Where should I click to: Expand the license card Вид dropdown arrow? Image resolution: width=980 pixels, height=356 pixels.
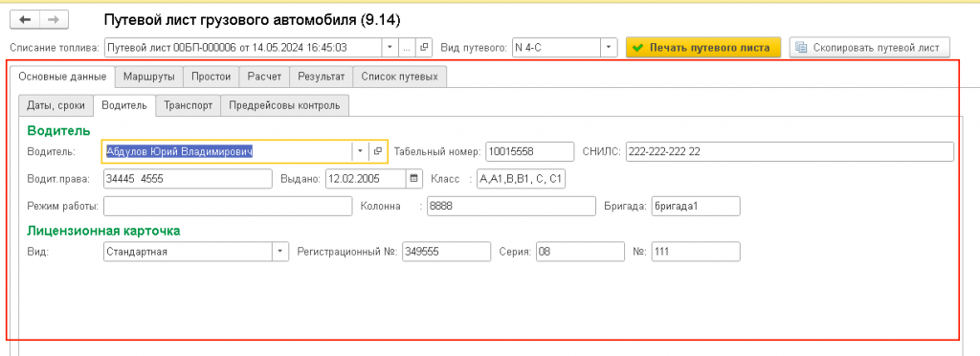(280, 252)
